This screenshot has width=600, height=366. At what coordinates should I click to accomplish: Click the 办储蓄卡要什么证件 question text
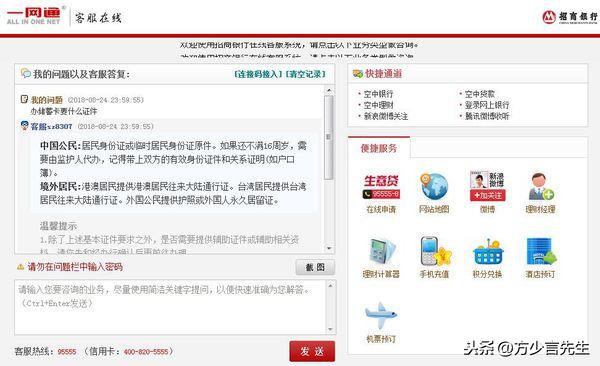64,111
